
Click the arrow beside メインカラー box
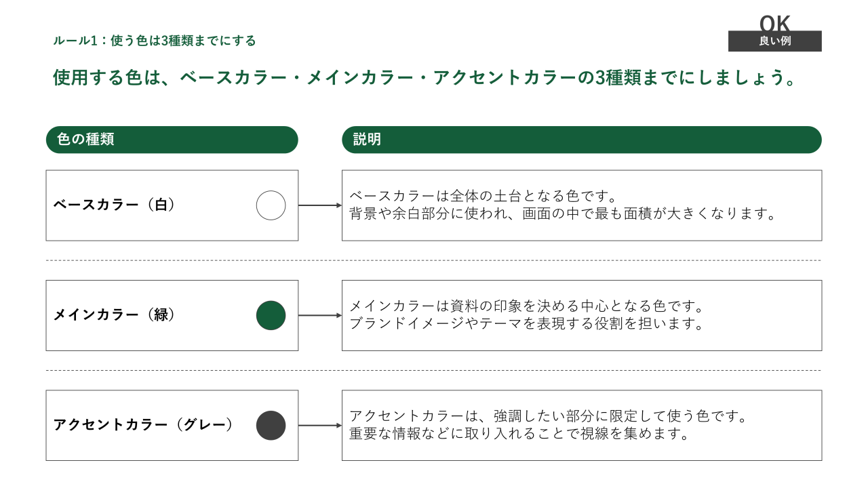(x=319, y=315)
